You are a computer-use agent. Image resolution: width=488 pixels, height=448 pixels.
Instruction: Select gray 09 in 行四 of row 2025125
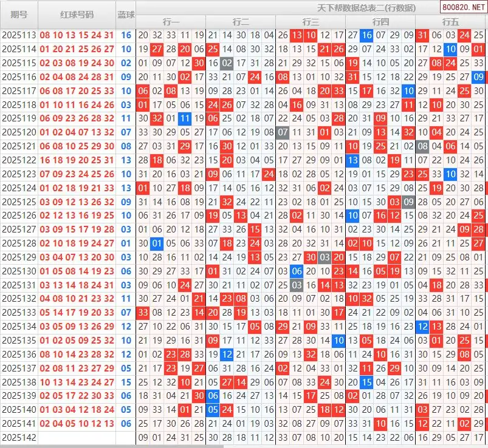point(408,202)
